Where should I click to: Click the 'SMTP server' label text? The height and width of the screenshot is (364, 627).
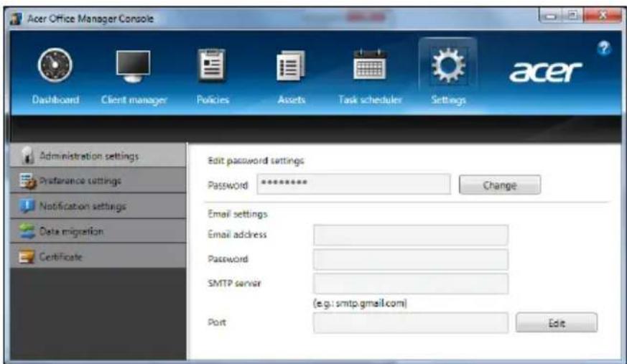point(234,284)
